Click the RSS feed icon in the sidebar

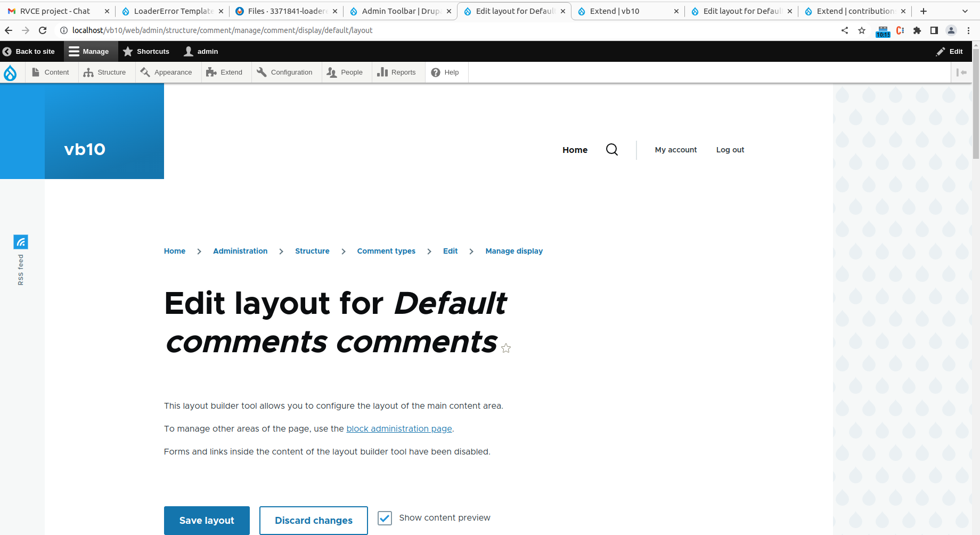pyautogui.click(x=21, y=241)
